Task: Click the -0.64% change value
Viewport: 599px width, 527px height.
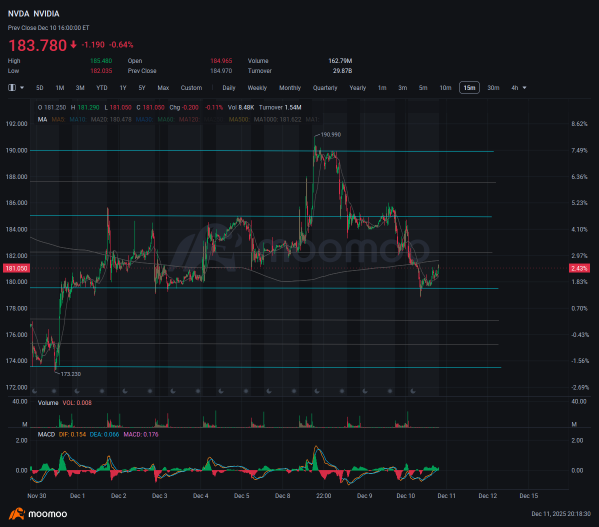Action: [121, 45]
